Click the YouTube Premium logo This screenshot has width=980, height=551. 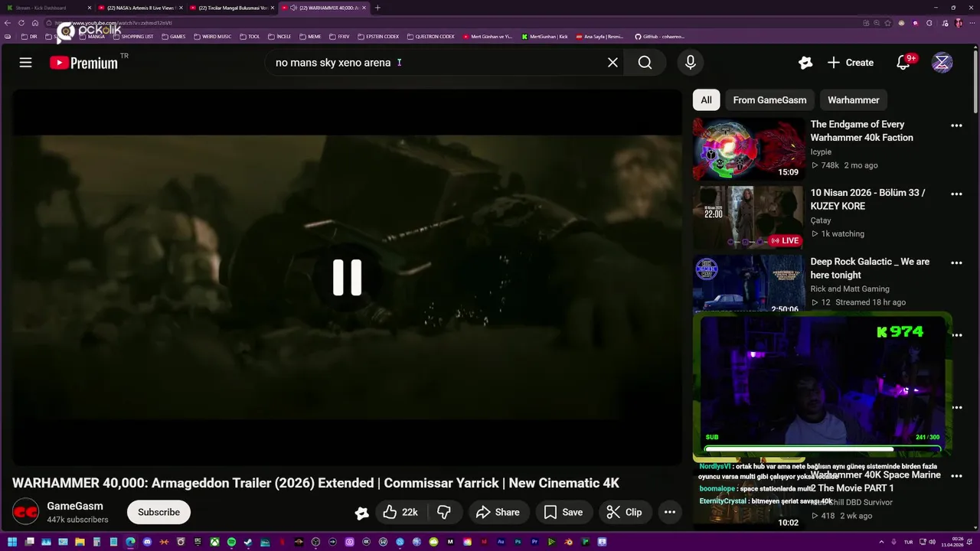[x=84, y=63]
